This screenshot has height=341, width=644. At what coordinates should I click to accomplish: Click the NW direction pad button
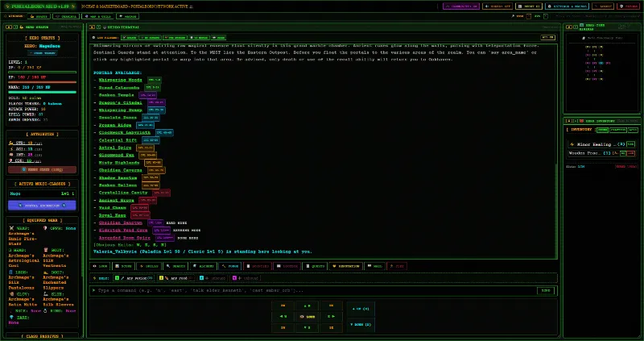point(283,306)
